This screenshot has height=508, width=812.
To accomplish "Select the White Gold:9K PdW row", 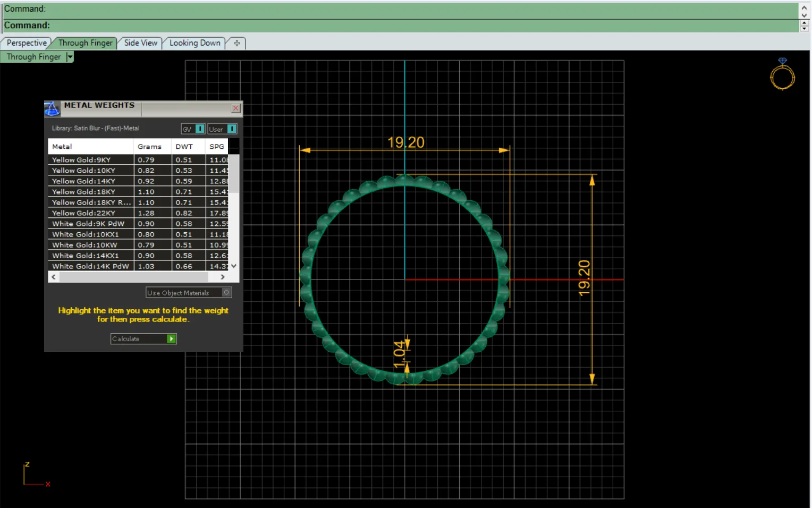I will coord(138,224).
